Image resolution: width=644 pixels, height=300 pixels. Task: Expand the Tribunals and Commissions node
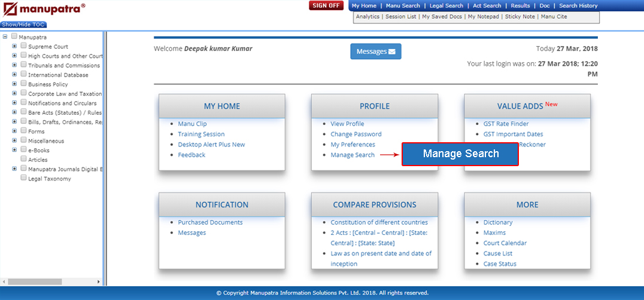pyautogui.click(x=14, y=65)
